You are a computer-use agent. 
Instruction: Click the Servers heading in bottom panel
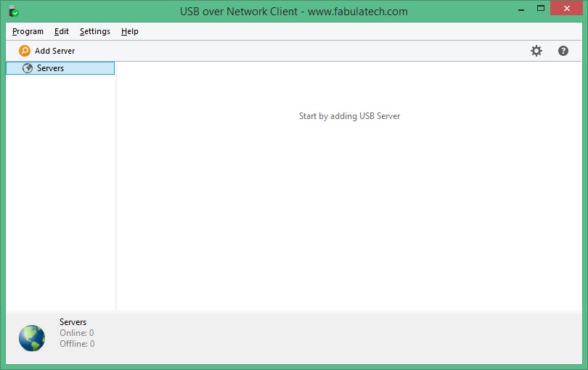(x=73, y=322)
